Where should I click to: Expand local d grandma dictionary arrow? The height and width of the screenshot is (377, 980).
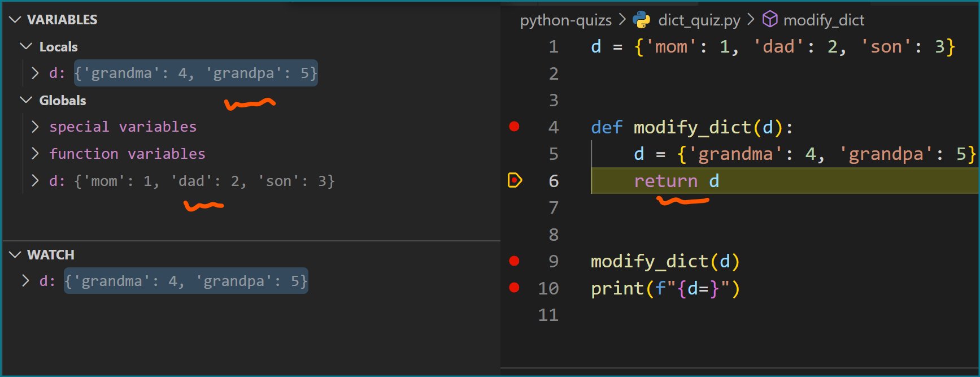point(36,73)
